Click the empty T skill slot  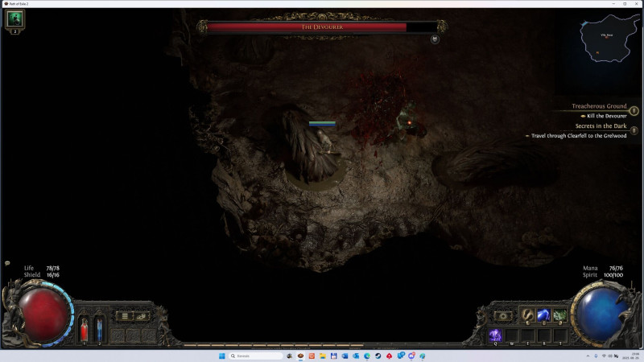tap(559, 335)
